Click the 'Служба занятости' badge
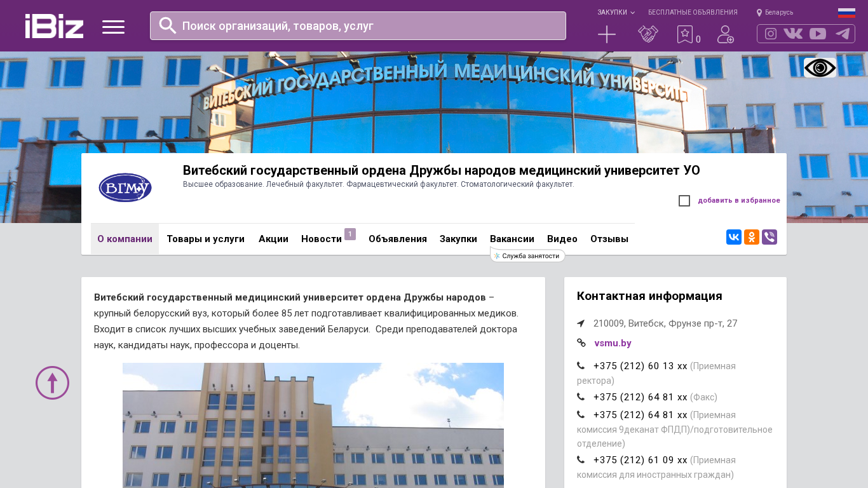This screenshot has width=868, height=488. click(527, 255)
